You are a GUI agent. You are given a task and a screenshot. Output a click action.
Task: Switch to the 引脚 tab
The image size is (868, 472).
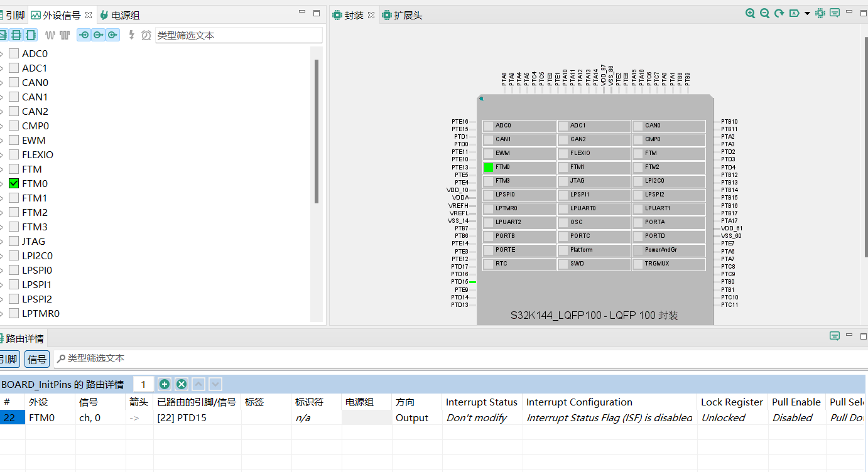tap(13, 15)
